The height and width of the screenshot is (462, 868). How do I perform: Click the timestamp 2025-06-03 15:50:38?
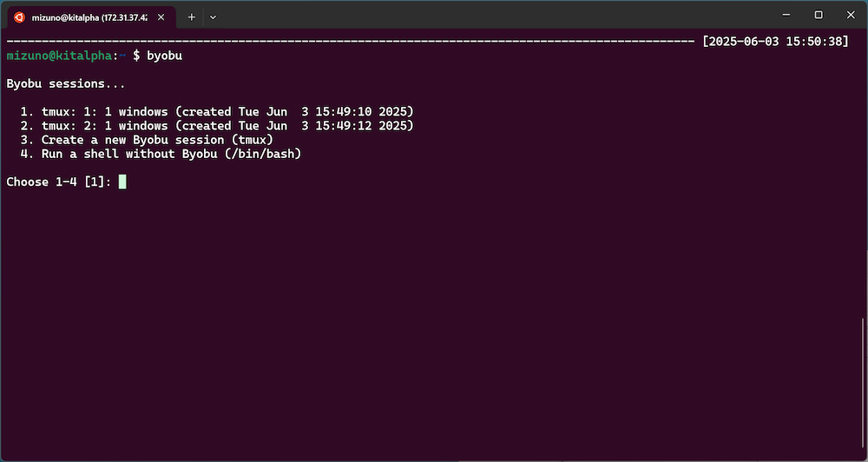click(x=776, y=41)
